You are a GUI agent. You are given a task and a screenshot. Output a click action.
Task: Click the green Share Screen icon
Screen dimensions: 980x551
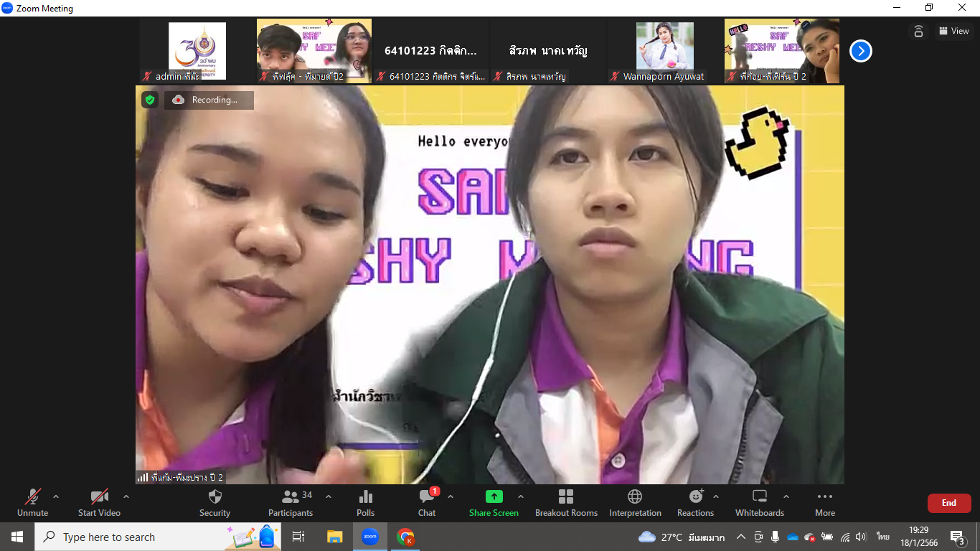pyautogui.click(x=494, y=496)
